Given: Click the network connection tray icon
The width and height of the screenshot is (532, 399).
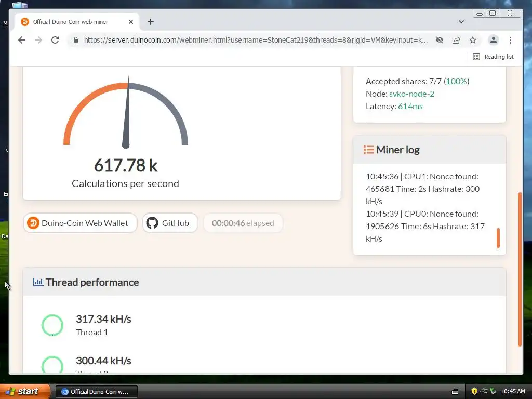Looking at the screenshot, I should point(484,391).
